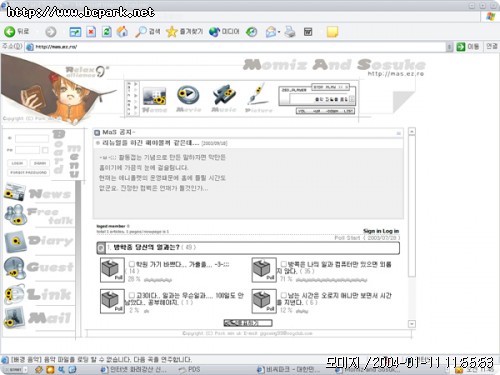Click inside the browser address bar

click(x=235, y=47)
